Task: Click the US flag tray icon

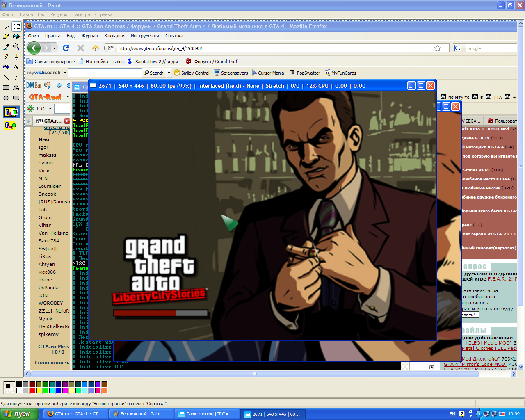Action: pos(502,414)
